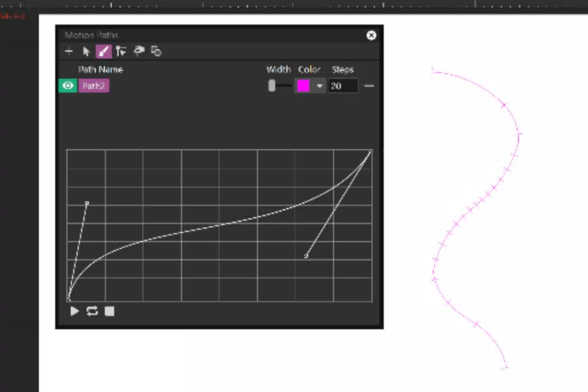588x392 pixels.
Task: Choose the lasso-style path tool
Action: point(138,51)
